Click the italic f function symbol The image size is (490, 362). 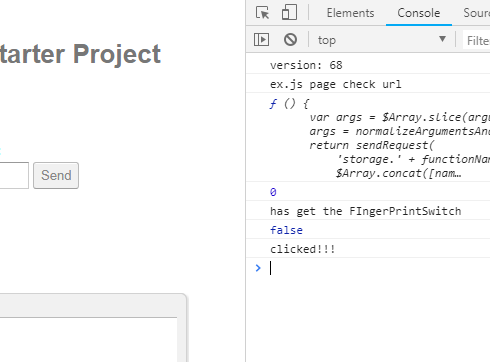tap(273, 104)
